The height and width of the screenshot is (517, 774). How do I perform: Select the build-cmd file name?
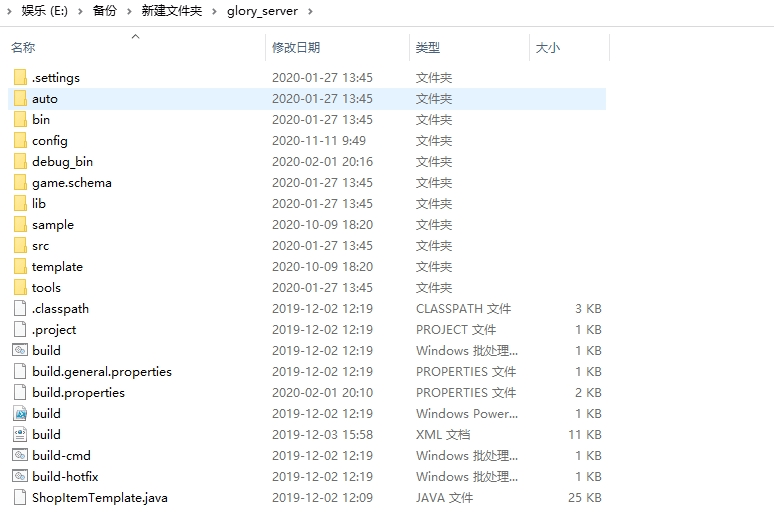[x=61, y=455]
